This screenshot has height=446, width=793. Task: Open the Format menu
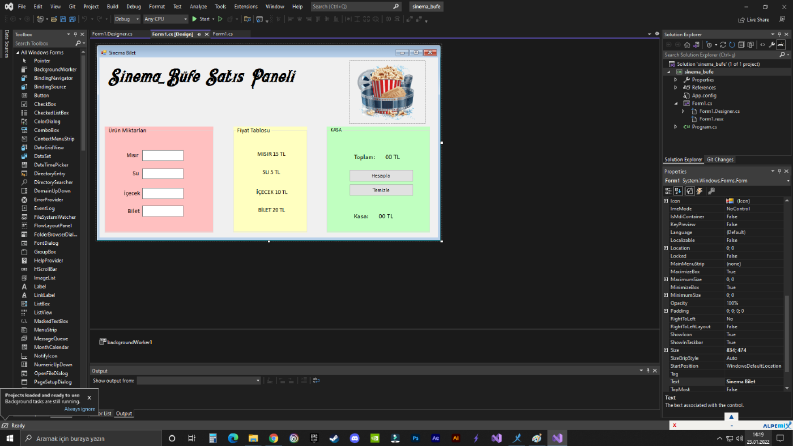[157, 7]
